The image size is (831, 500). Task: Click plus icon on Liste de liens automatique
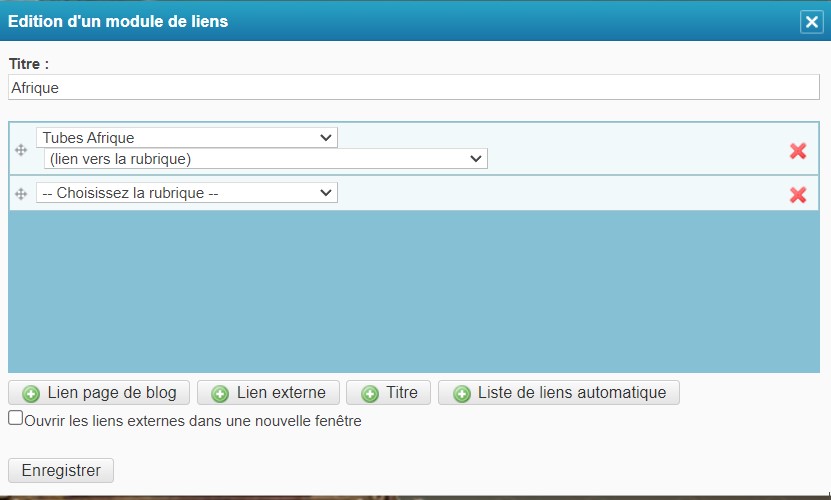(461, 394)
